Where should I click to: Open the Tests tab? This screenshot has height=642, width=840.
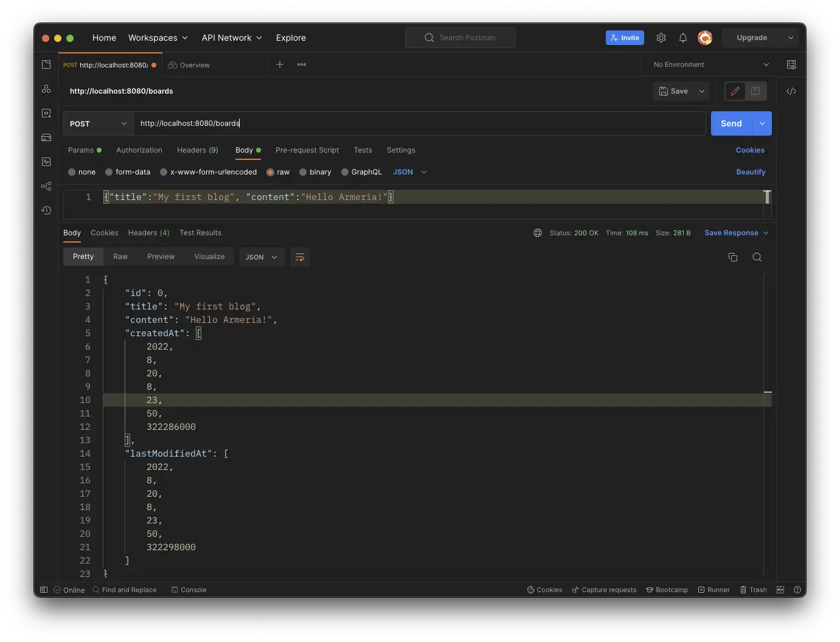363,150
